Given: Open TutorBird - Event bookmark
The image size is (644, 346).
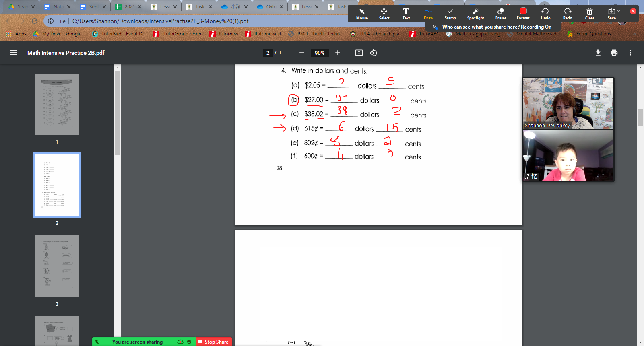Looking at the screenshot, I should (x=119, y=34).
